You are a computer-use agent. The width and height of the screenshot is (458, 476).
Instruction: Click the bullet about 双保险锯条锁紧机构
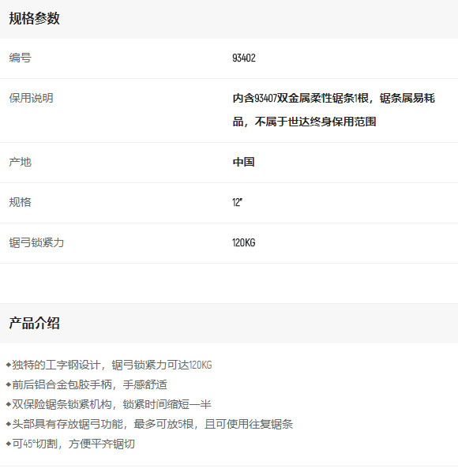tap(109, 404)
